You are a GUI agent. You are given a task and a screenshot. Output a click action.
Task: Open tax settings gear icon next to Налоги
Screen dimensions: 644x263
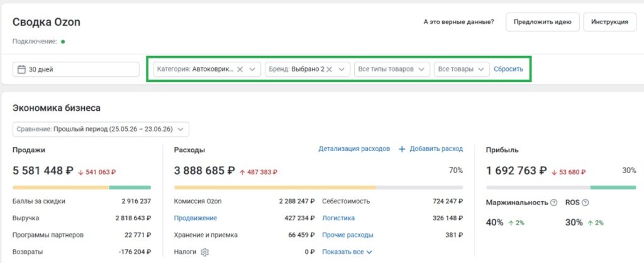point(204,252)
